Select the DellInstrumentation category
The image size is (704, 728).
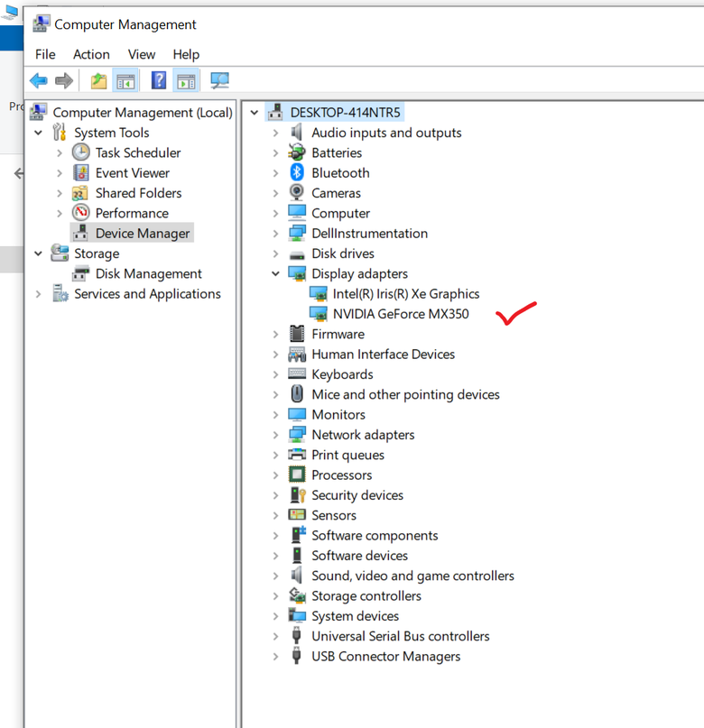[370, 233]
